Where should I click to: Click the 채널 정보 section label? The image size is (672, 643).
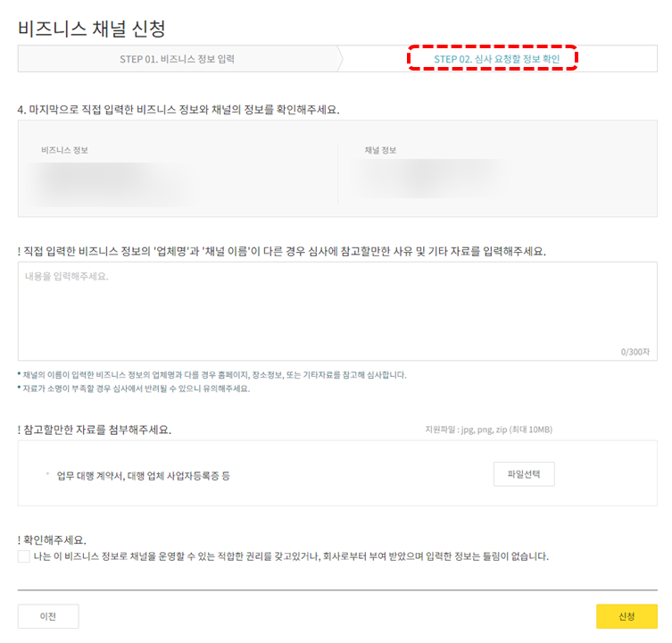pyautogui.click(x=380, y=150)
